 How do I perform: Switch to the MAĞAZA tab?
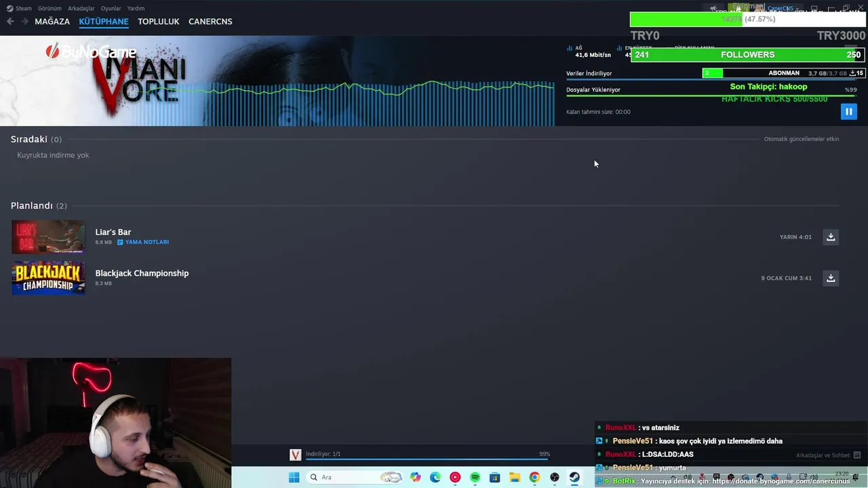point(52,22)
